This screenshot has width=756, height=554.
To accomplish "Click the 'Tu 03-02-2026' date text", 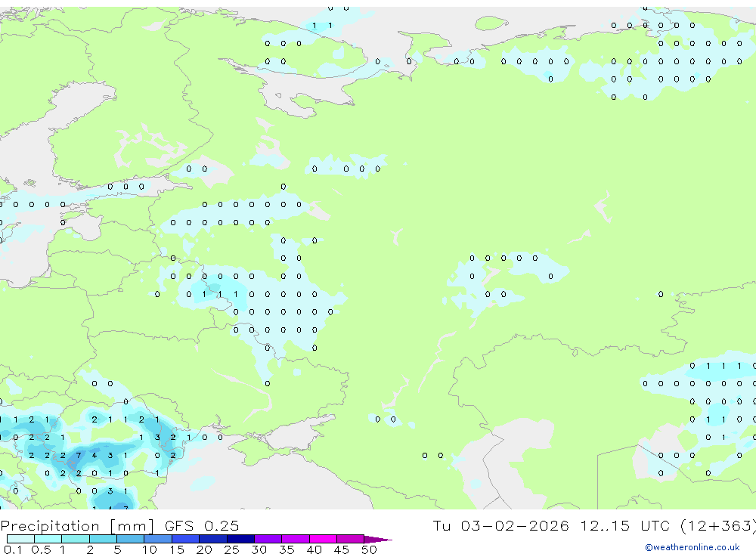I will [x=500, y=525].
